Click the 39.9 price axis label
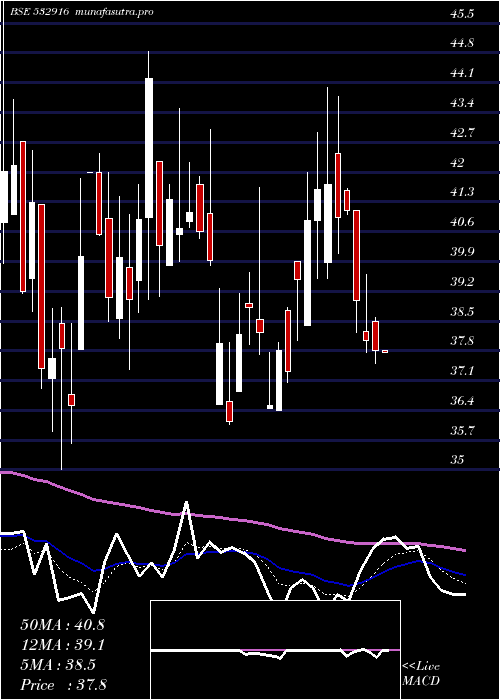The height and width of the screenshot is (700, 500). pyautogui.click(x=462, y=252)
